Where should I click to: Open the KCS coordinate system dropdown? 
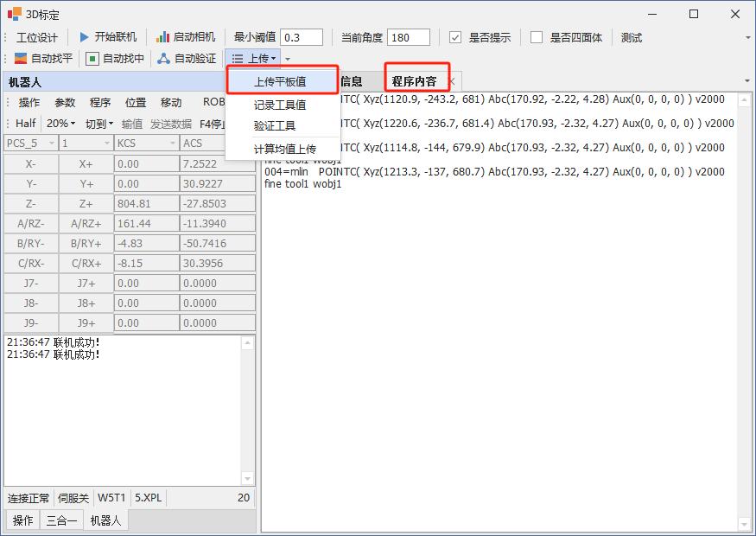[x=170, y=143]
